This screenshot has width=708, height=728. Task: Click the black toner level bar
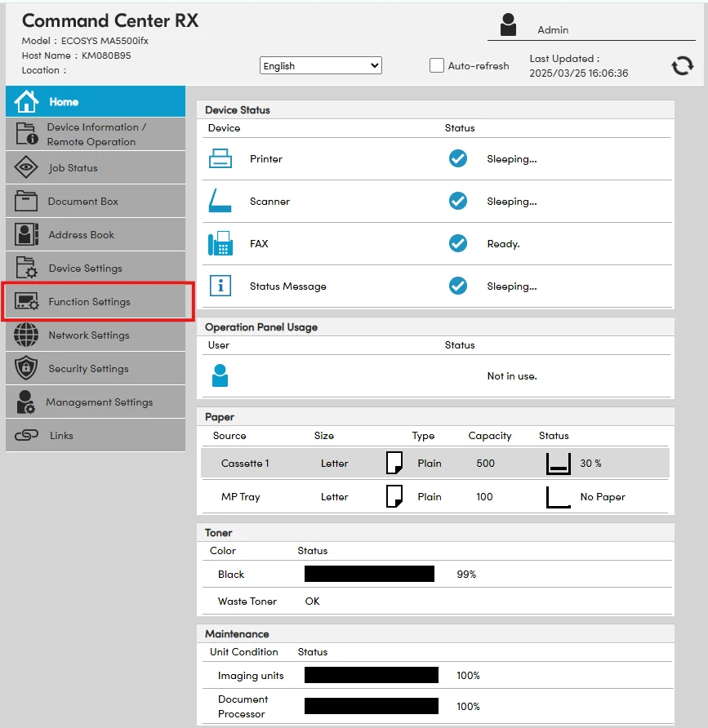(369, 575)
